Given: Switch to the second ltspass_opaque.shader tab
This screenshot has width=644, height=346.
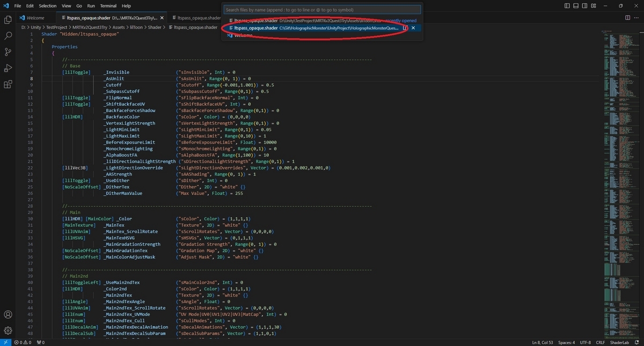Looking at the screenshot, I should [195, 18].
